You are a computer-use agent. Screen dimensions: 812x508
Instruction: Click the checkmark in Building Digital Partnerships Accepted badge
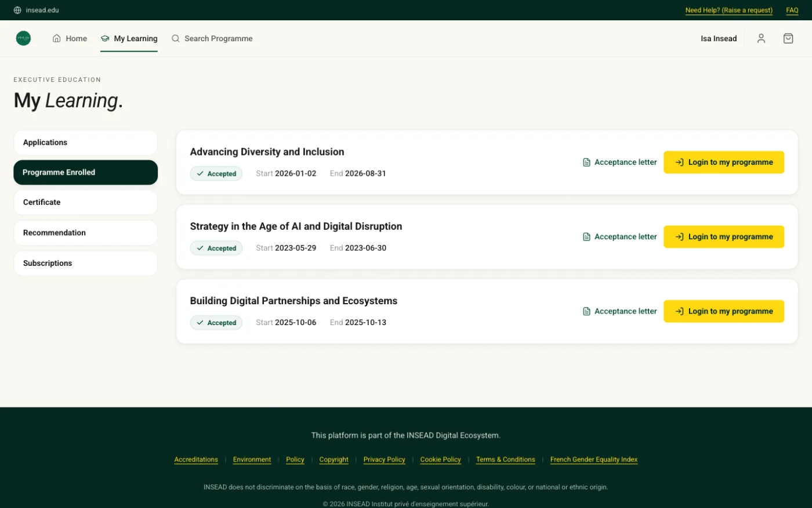[200, 322]
